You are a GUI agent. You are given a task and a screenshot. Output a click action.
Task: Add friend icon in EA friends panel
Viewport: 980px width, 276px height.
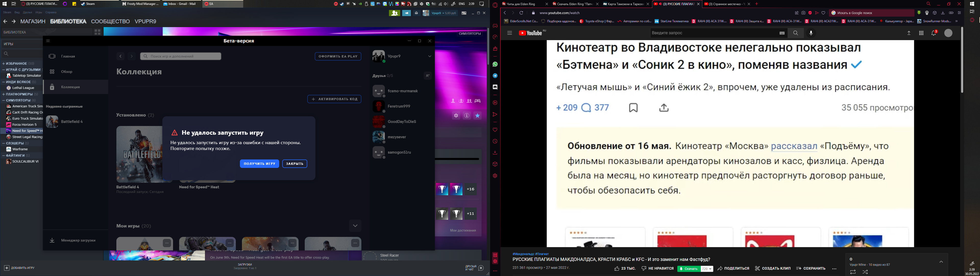coord(428,76)
